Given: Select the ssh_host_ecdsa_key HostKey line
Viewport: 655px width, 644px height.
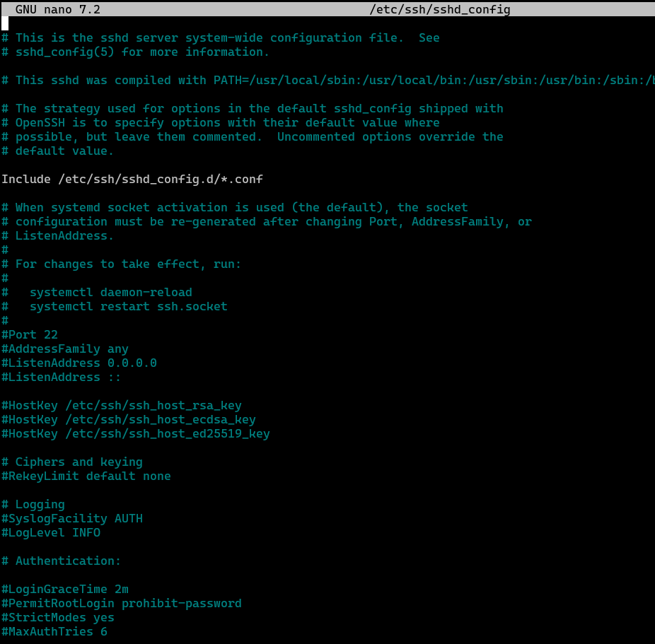Looking at the screenshot, I should click(x=127, y=419).
